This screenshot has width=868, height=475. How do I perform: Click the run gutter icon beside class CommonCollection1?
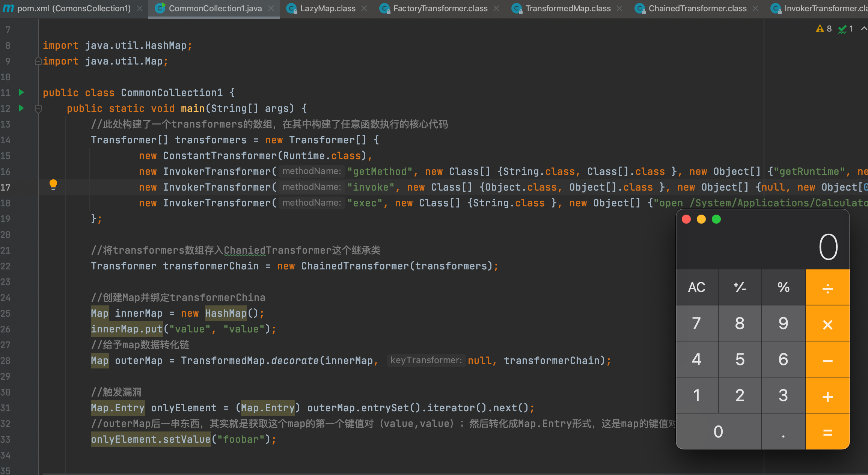(x=21, y=92)
